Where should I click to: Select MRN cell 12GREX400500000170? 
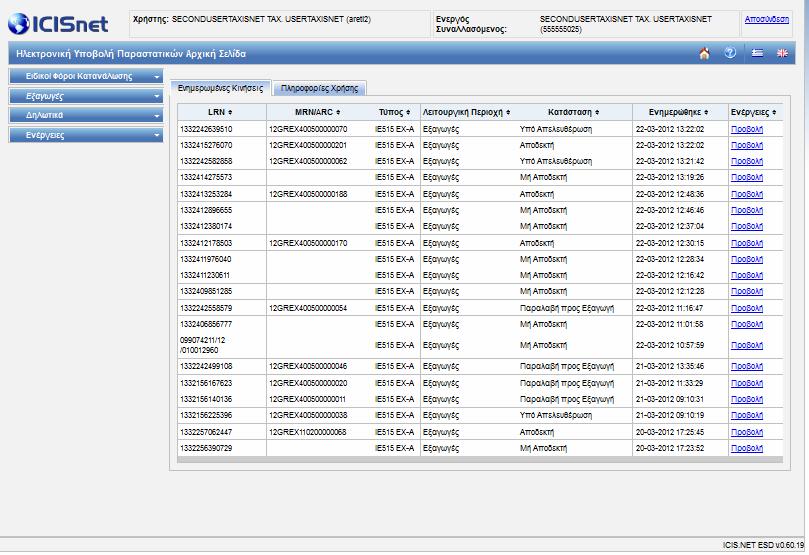pos(308,243)
